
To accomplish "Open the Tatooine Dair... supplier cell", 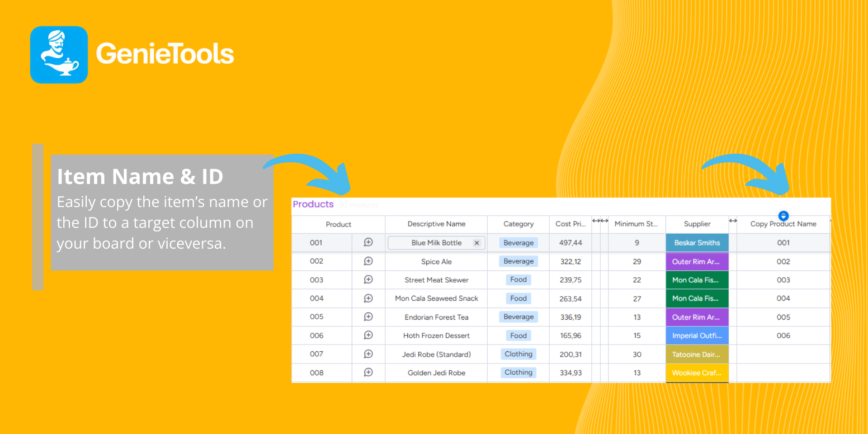I will coord(697,354).
